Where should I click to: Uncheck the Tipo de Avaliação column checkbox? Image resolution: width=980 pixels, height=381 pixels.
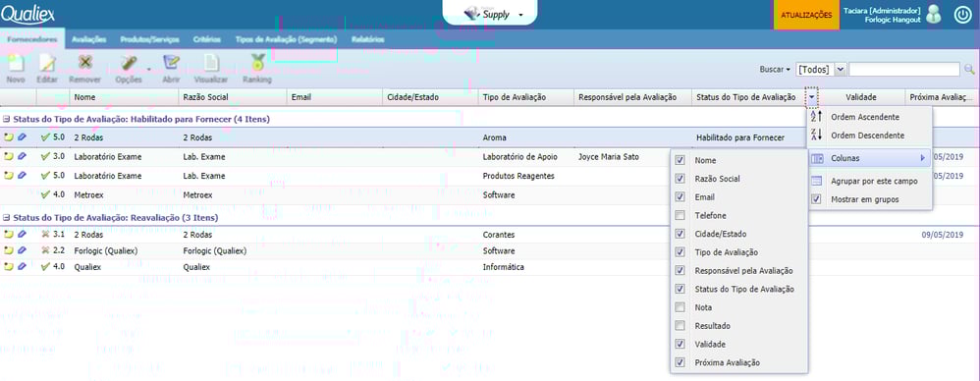tap(680, 252)
